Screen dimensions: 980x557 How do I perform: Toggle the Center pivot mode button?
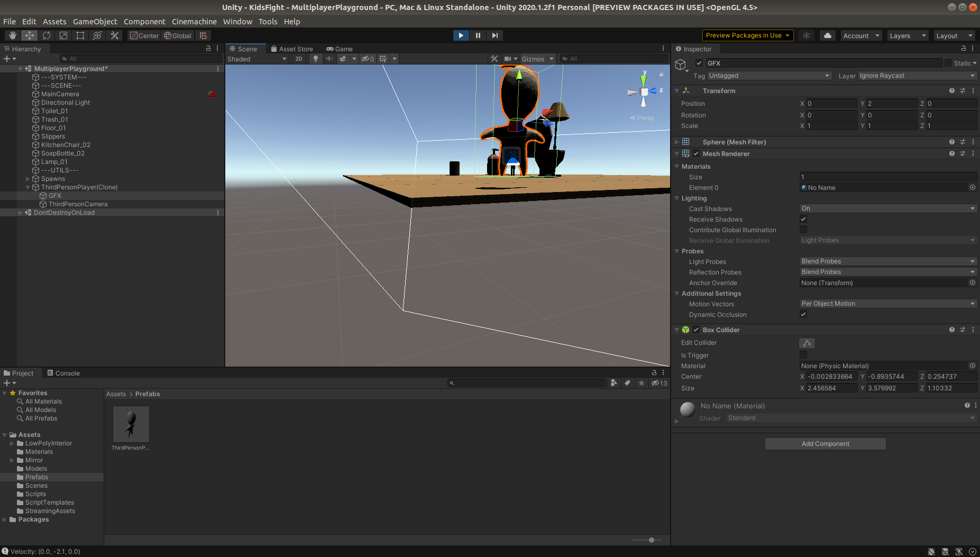[144, 35]
